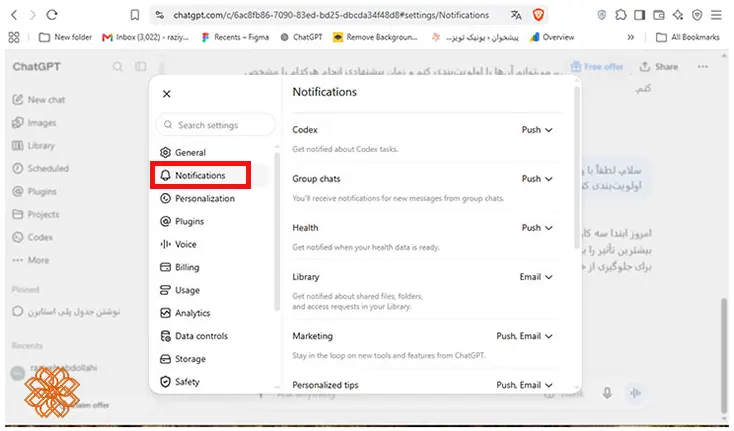Image resolution: width=734 pixels, height=431 pixels.
Task: Toggle the browser sidebar panel icon
Action: [x=639, y=15]
